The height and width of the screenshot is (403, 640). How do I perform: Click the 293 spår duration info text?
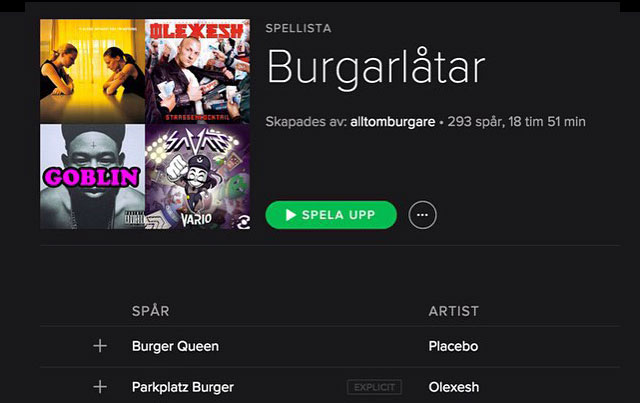[516, 122]
